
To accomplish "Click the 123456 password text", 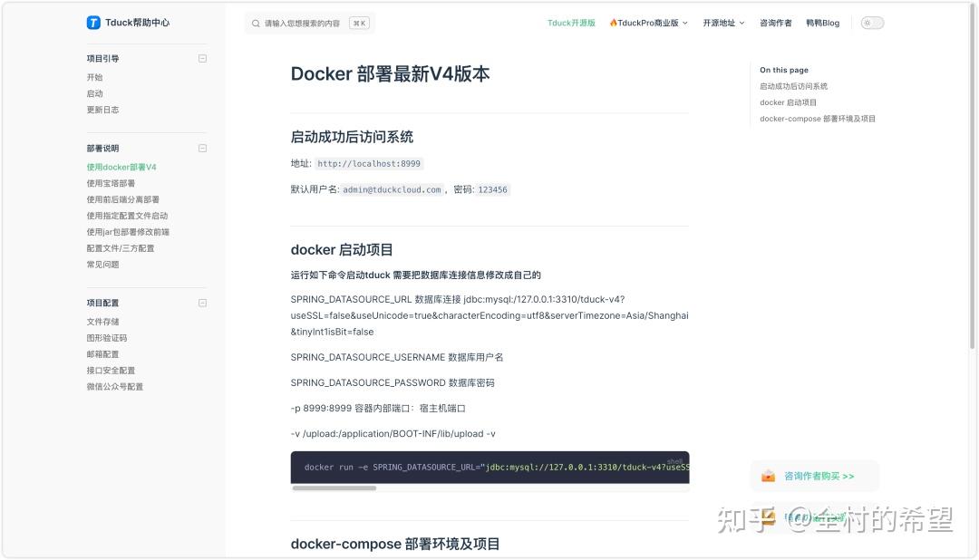I will pos(492,189).
